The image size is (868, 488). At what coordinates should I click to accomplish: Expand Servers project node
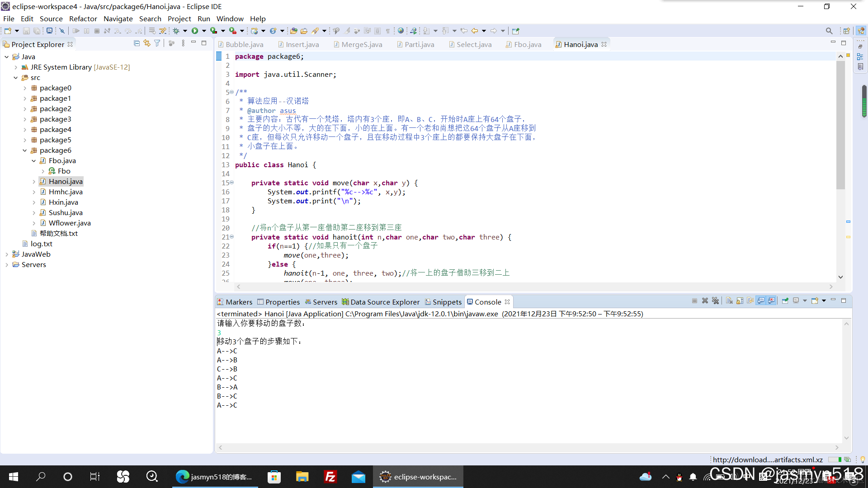[x=7, y=265]
